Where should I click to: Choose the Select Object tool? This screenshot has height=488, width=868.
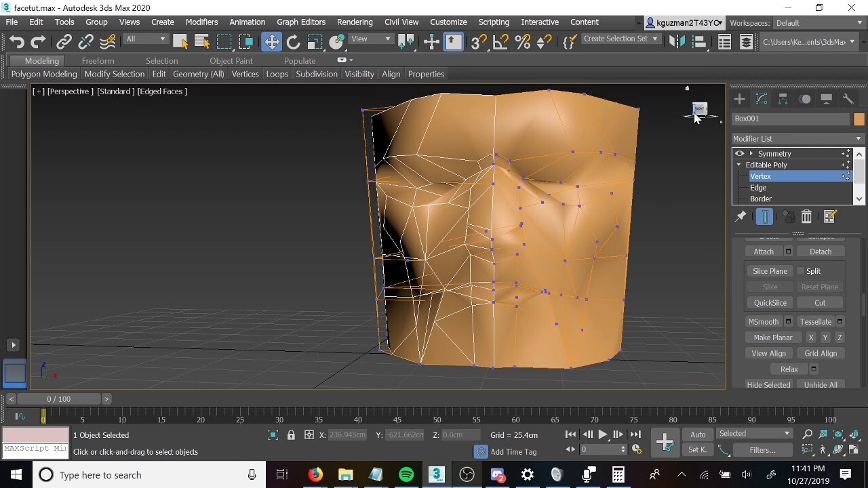pyautogui.click(x=180, y=42)
